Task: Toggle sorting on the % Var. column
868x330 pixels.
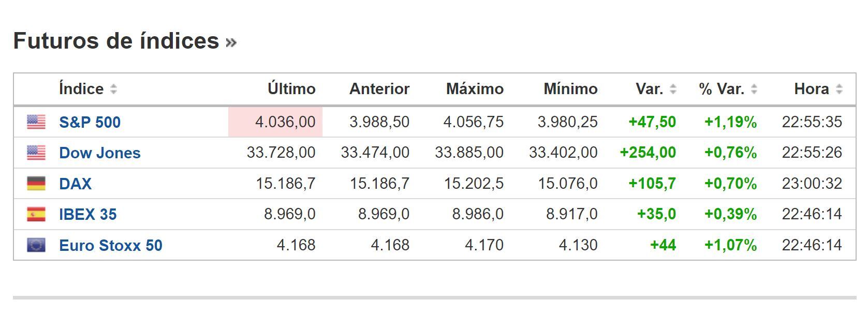Action: click(755, 89)
